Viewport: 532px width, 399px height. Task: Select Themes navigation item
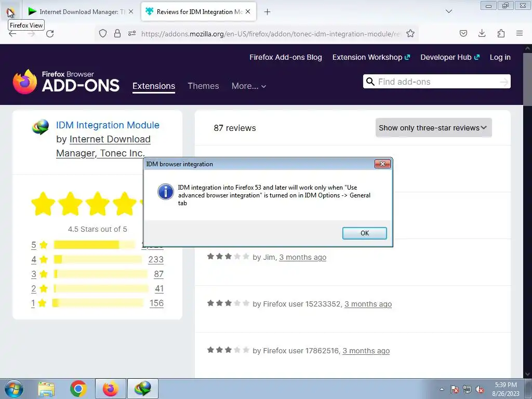(x=203, y=86)
